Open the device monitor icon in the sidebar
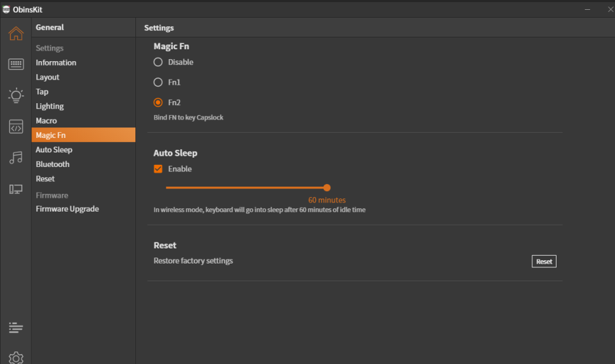Screen dimensions: 615x364 [16, 189]
